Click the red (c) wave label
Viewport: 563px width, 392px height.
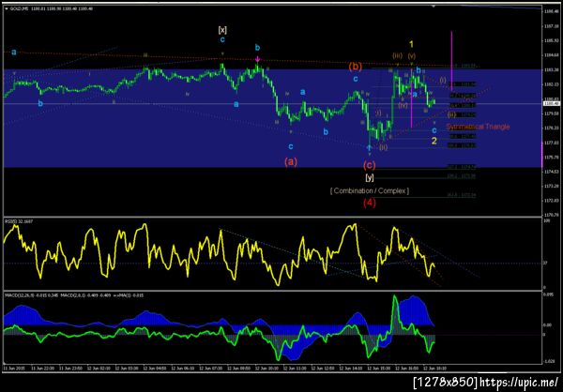coord(370,165)
